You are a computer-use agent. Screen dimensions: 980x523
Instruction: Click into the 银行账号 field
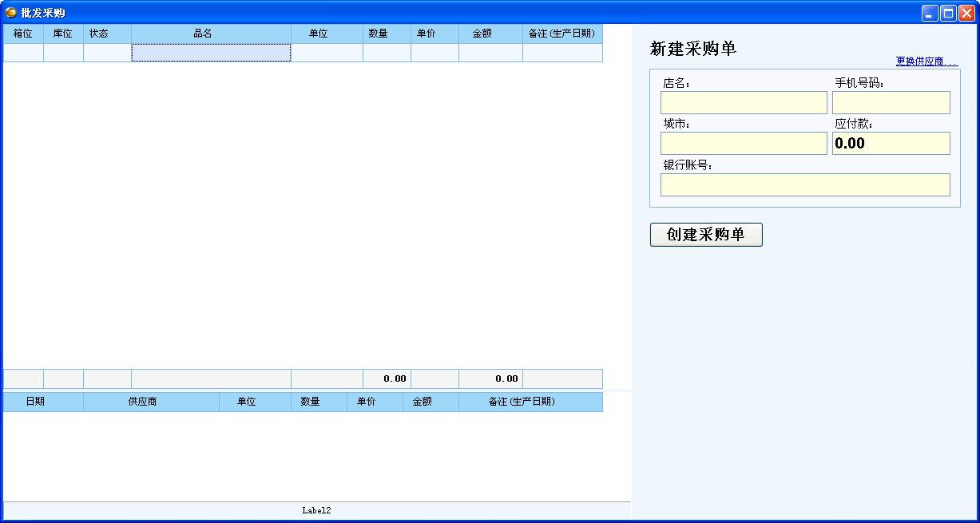tap(805, 185)
